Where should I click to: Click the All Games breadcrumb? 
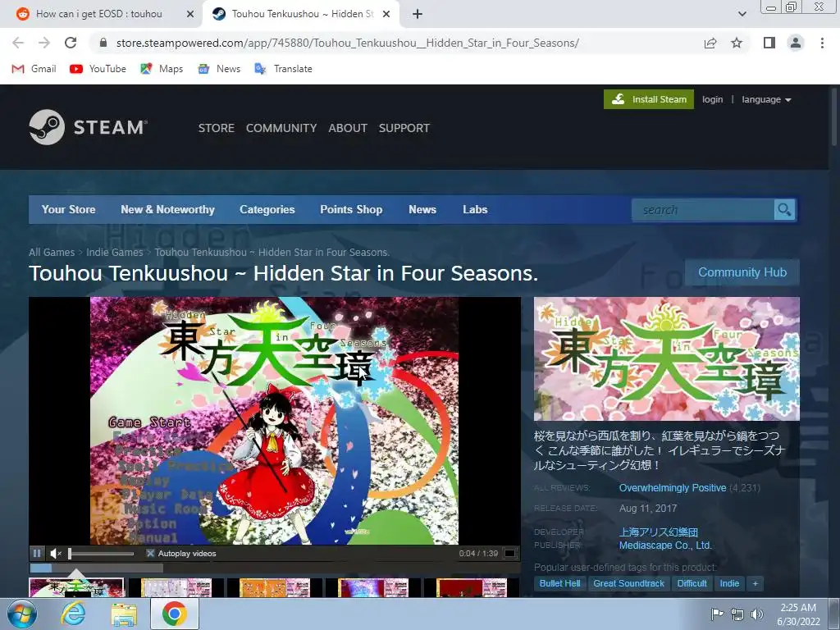[52, 253]
